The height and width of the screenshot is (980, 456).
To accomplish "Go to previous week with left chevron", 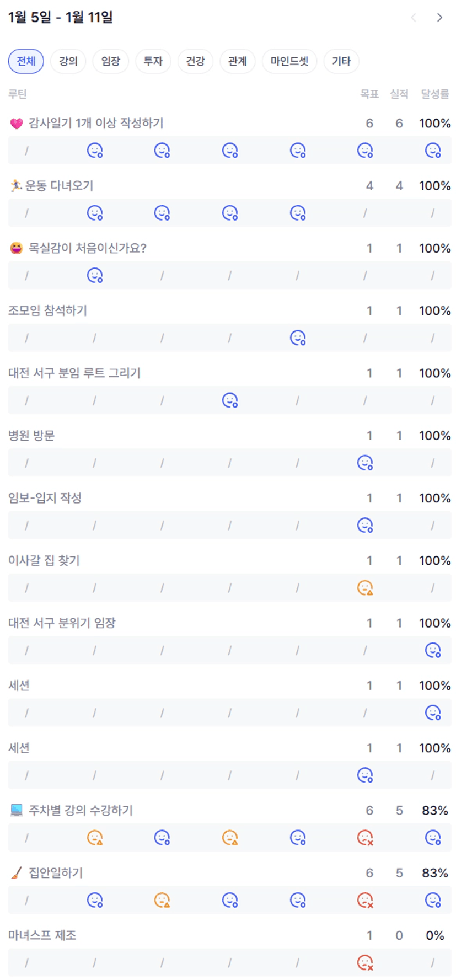I will tap(414, 18).
